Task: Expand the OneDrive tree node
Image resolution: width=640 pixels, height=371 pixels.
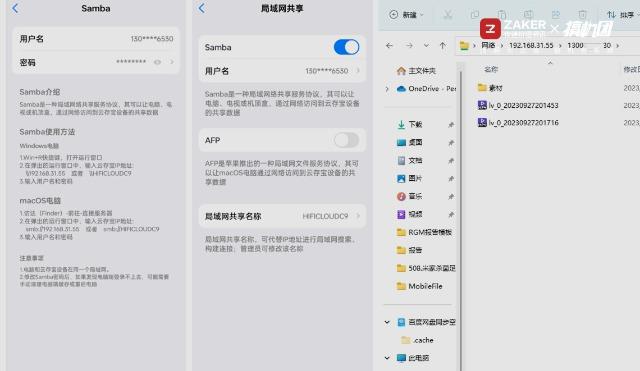Action: point(387,89)
